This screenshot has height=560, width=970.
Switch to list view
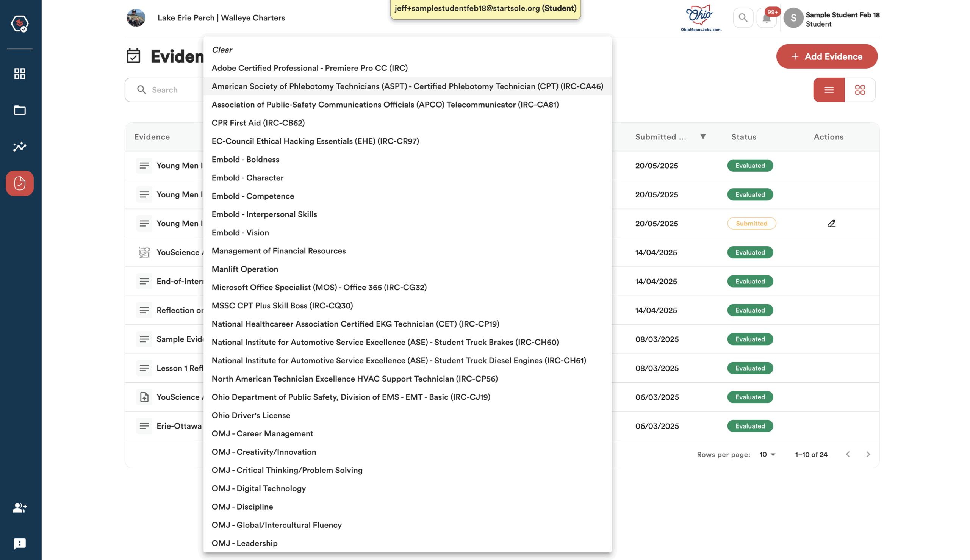829,90
